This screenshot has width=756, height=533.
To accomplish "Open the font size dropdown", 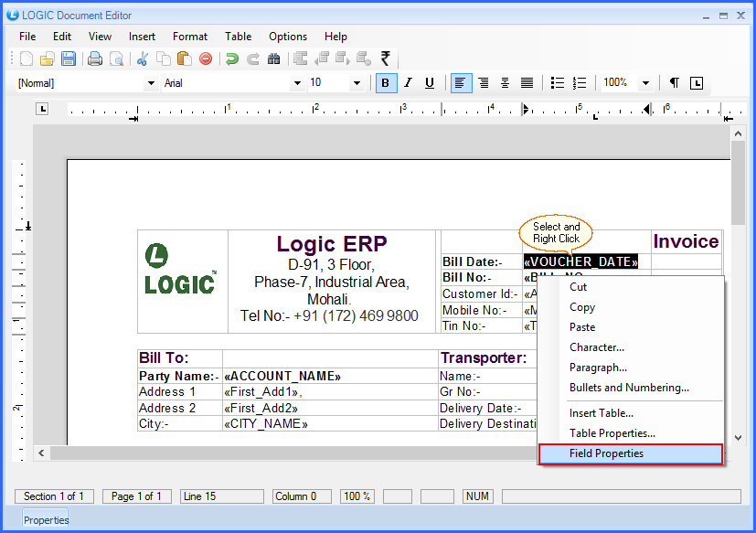I will click(357, 83).
